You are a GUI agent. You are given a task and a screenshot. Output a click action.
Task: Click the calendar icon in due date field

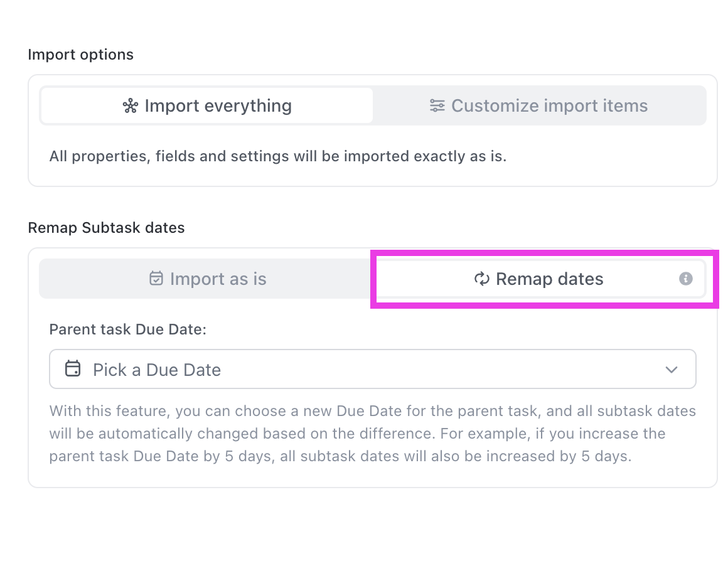point(73,369)
